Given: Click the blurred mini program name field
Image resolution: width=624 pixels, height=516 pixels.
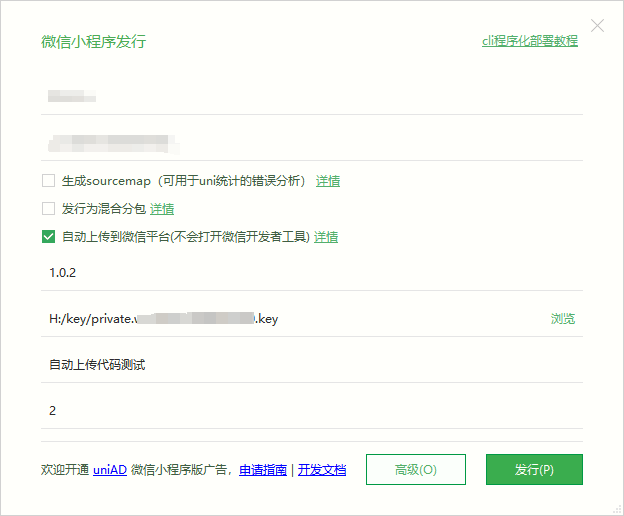Looking at the screenshot, I should 312,97.
